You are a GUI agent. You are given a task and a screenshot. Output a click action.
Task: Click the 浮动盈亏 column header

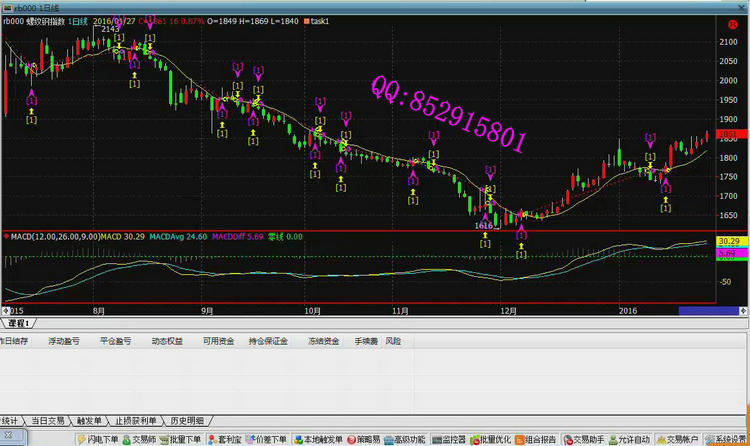(x=64, y=341)
